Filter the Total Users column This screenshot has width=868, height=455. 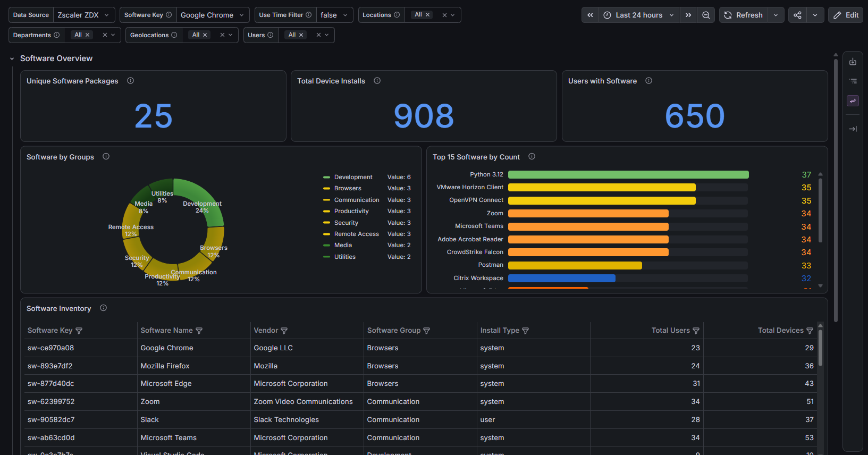point(696,331)
